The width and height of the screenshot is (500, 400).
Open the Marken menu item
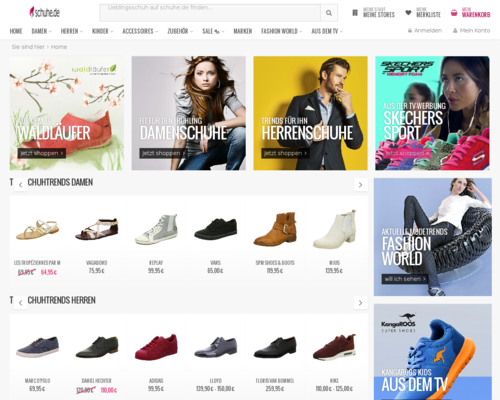[243, 31]
